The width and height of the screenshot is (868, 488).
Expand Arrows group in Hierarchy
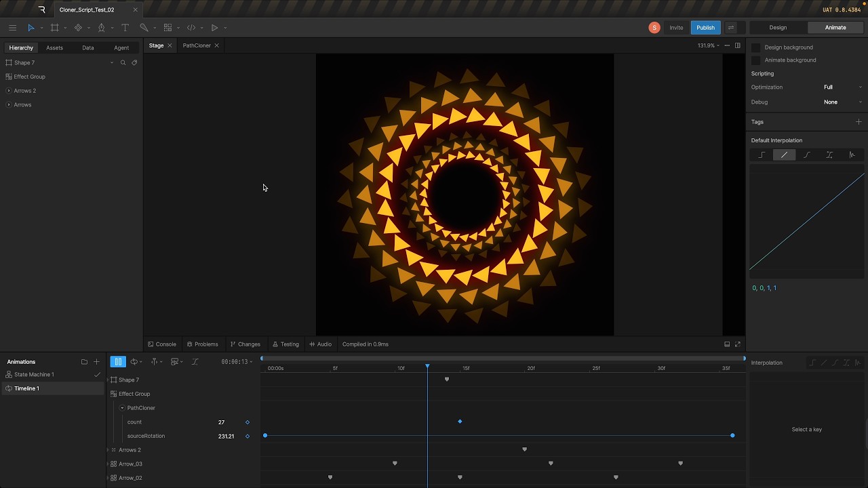(x=9, y=105)
